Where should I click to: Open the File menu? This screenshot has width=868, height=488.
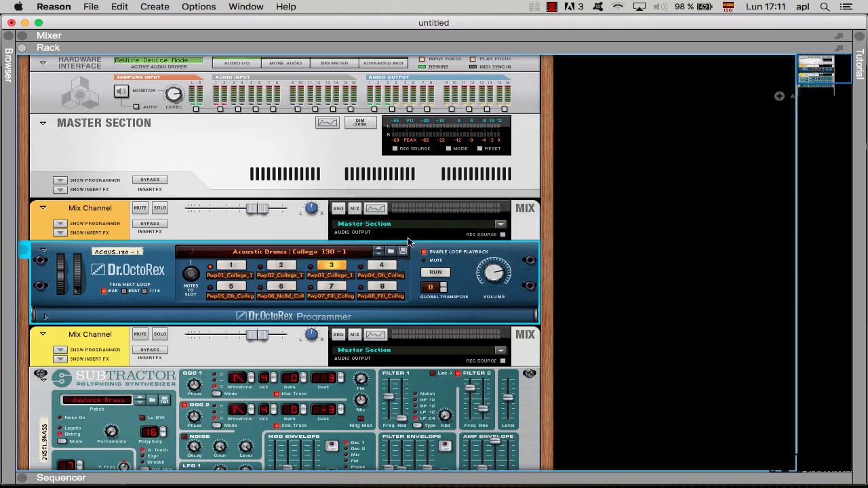coord(91,7)
